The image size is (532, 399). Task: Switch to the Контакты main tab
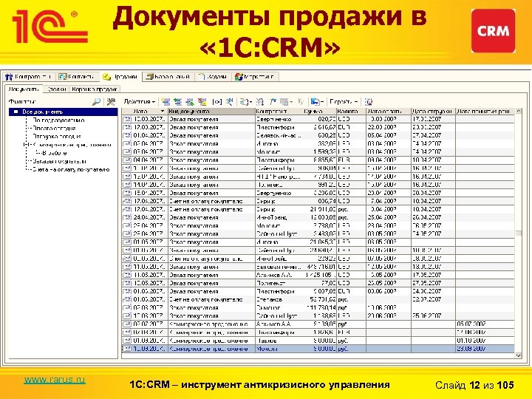tap(78, 77)
